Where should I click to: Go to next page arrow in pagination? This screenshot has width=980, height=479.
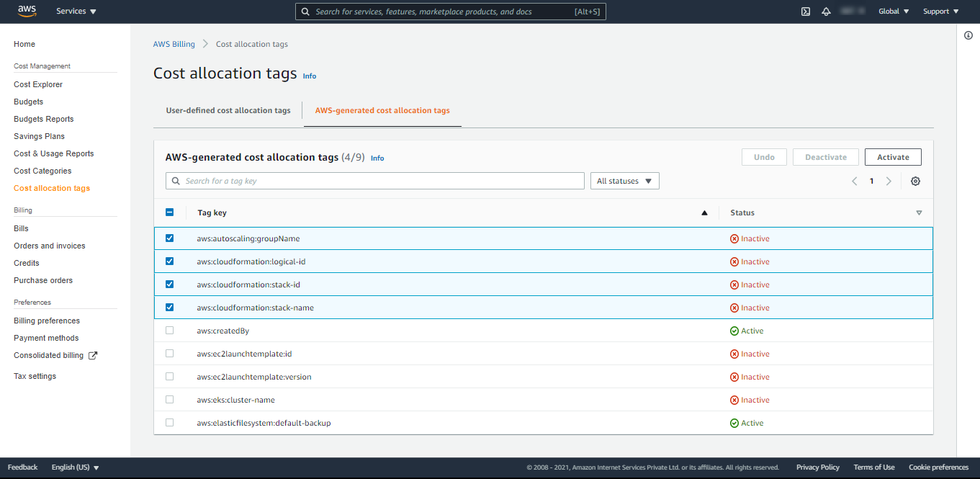click(x=889, y=182)
